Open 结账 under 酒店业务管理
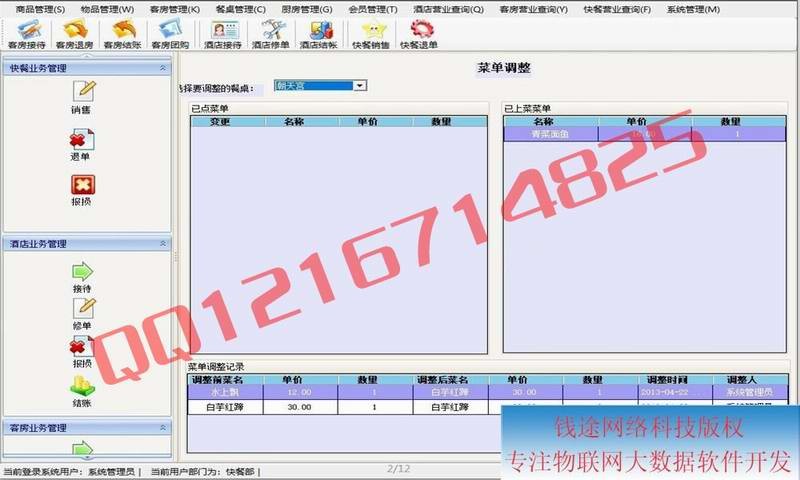 (82, 391)
